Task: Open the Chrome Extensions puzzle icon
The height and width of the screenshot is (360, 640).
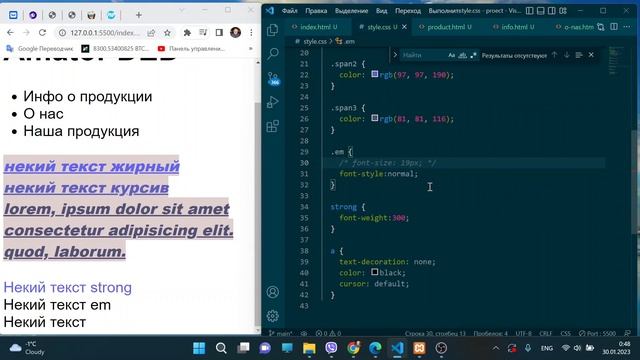Action: [x=187, y=33]
